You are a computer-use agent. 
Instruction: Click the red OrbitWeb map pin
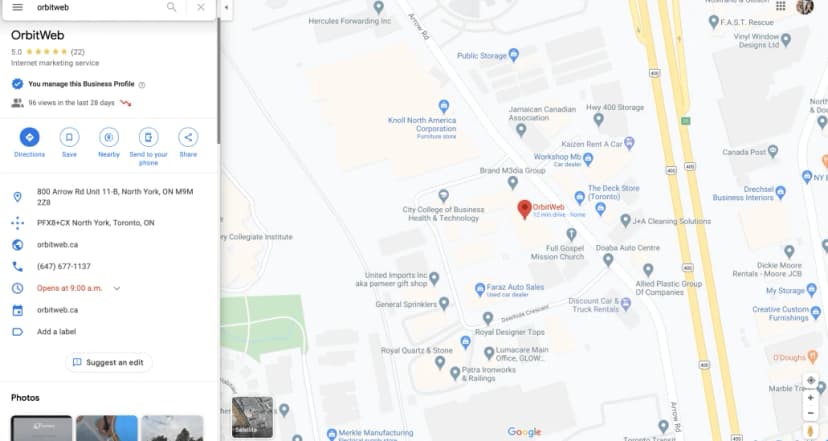pos(524,210)
